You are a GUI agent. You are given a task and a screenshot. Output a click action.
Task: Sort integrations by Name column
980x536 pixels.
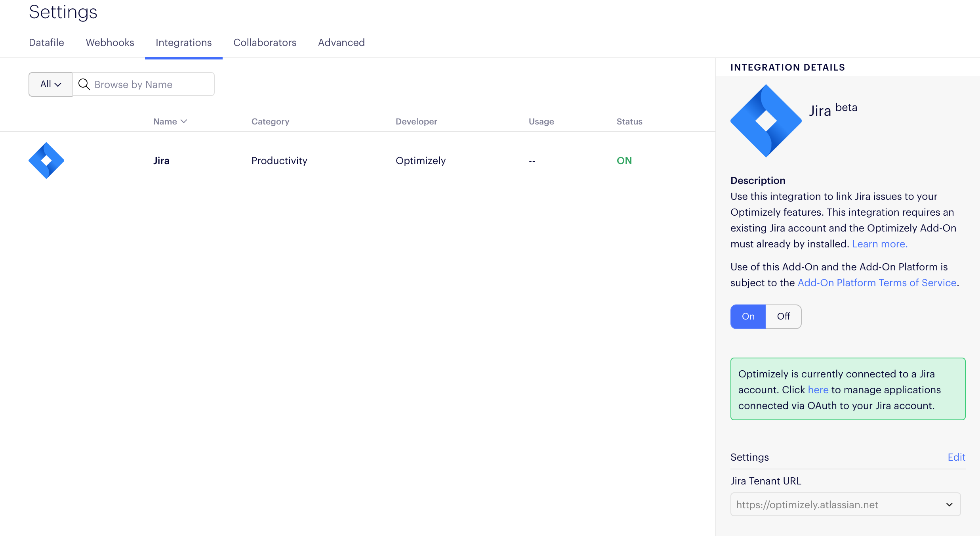pos(165,121)
